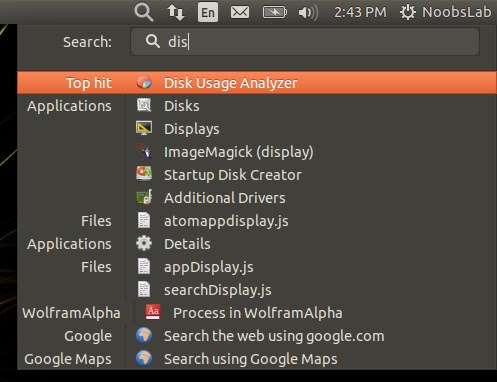This screenshot has height=382, width=497.
Task: Open Startup Disk Creator result
Action: point(233,175)
